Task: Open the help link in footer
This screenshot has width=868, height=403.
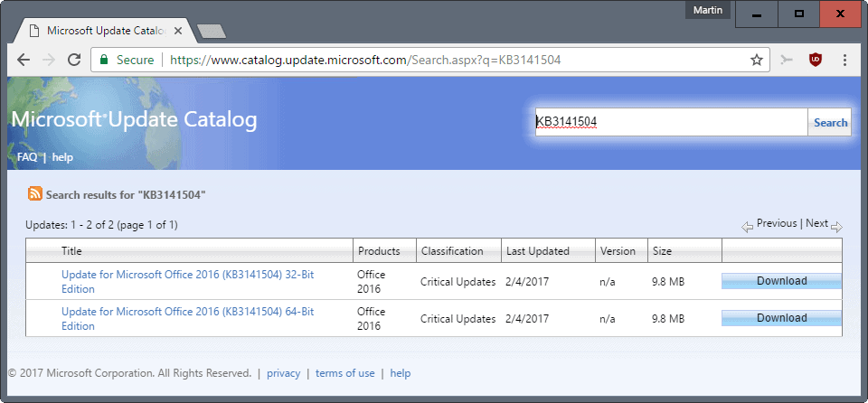Action: 401,373
